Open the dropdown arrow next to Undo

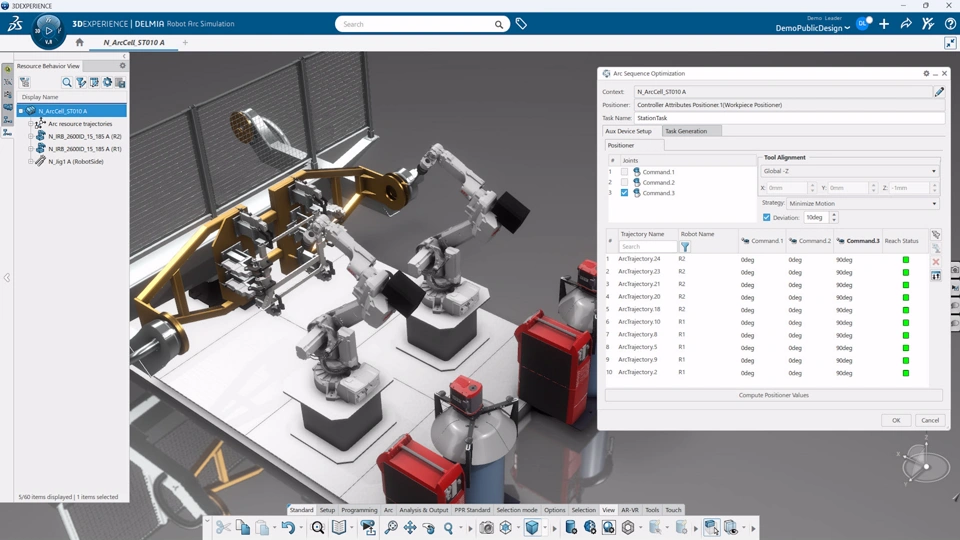coord(301,528)
